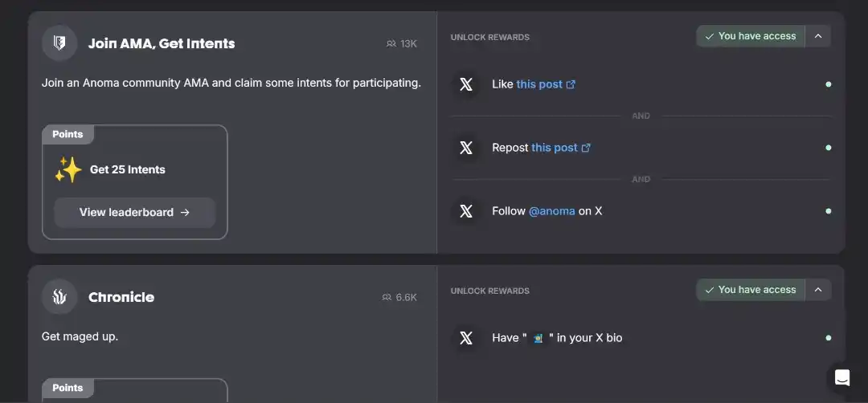Collapse the Join AMA unlock rewards panel
The image size is (868, 403).
818,36
